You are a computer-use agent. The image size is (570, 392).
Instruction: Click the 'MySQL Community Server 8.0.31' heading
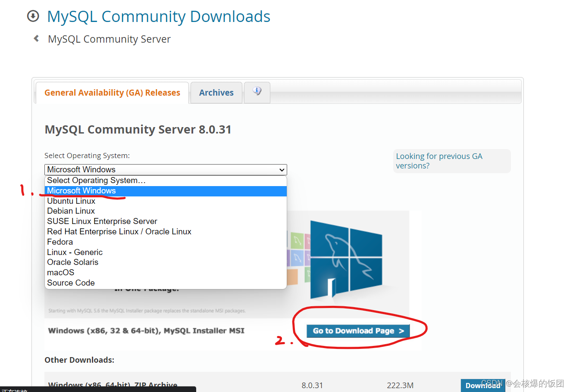138,130
